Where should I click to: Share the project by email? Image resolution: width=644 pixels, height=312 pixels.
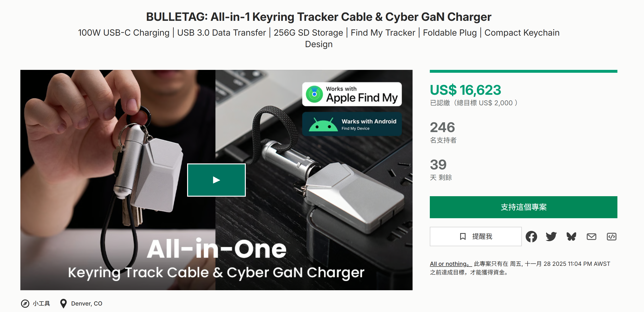click(592, 236)
